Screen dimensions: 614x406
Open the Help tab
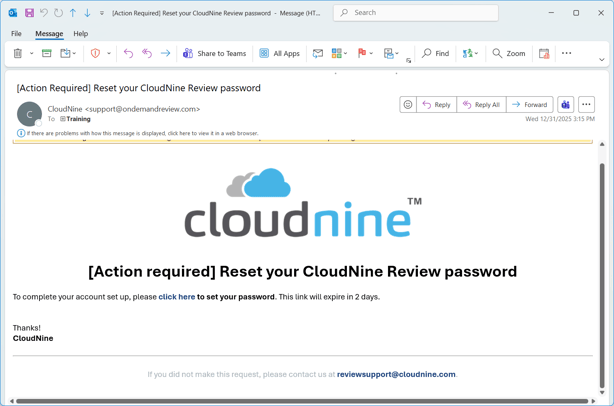(81, 34)
